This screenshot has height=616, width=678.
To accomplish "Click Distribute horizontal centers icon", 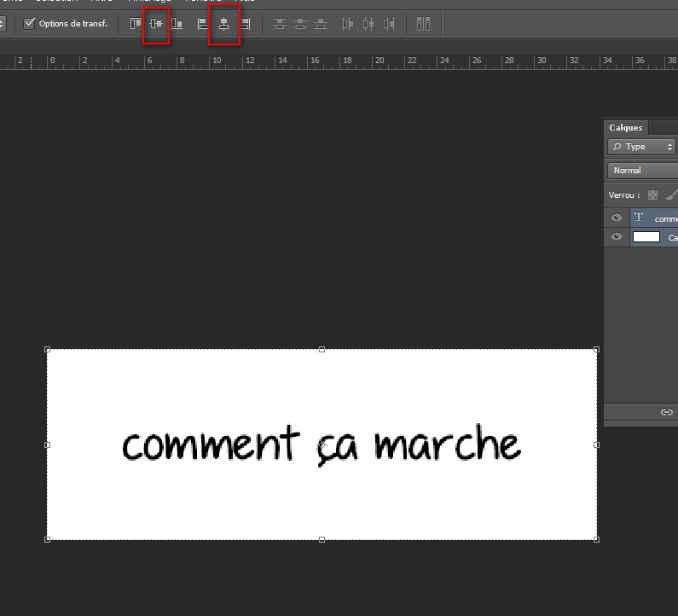I will point(368,24).
